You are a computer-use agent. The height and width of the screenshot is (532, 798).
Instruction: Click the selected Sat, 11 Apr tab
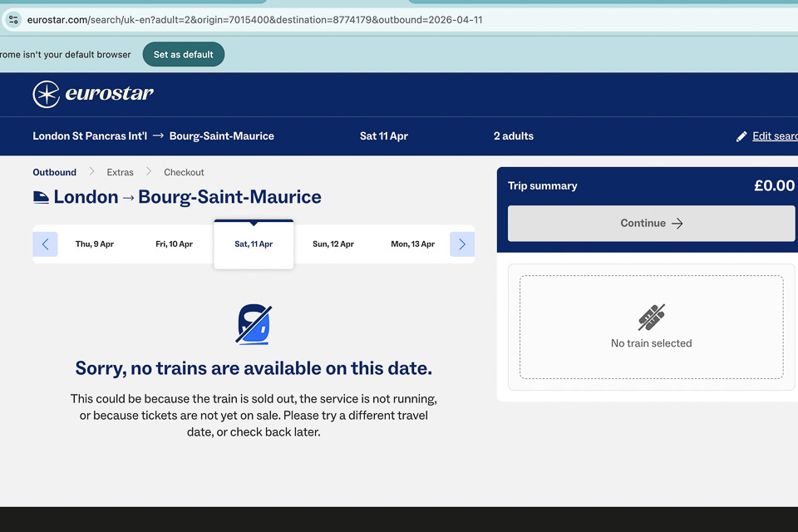[254, 244]
